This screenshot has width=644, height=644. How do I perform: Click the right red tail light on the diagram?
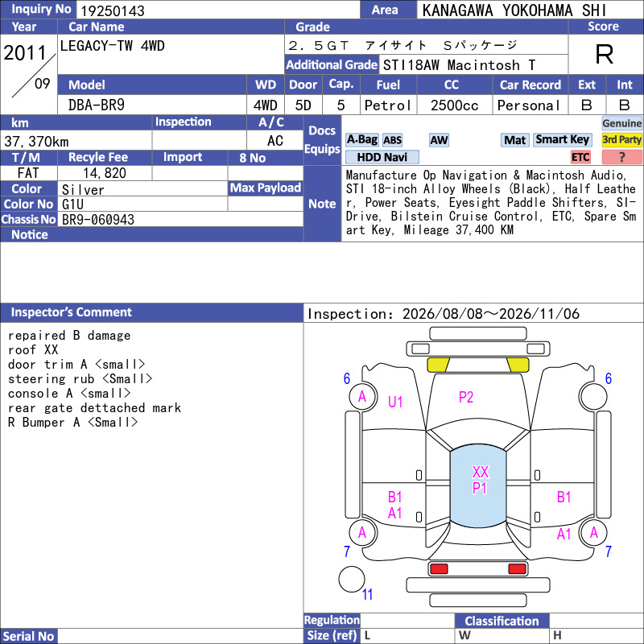click(517, 569)
